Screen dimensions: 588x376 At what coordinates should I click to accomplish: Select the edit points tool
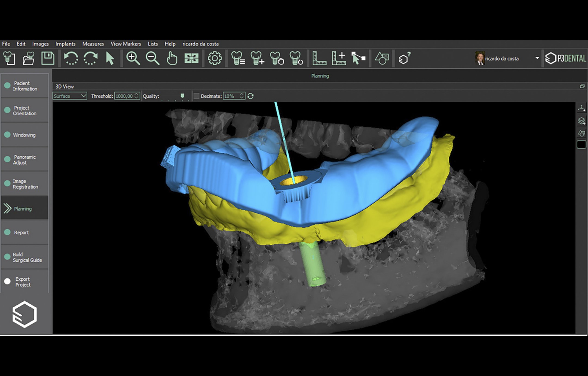point(358,58)
